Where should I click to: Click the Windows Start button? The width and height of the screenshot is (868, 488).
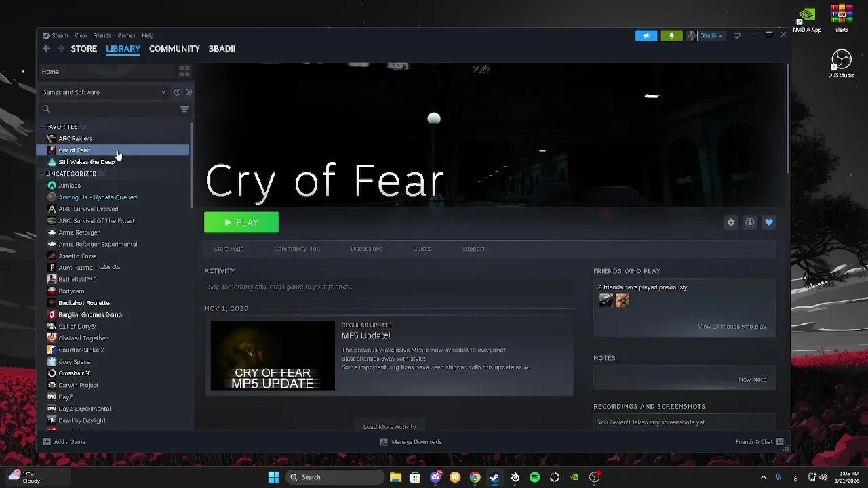point(274,477)
